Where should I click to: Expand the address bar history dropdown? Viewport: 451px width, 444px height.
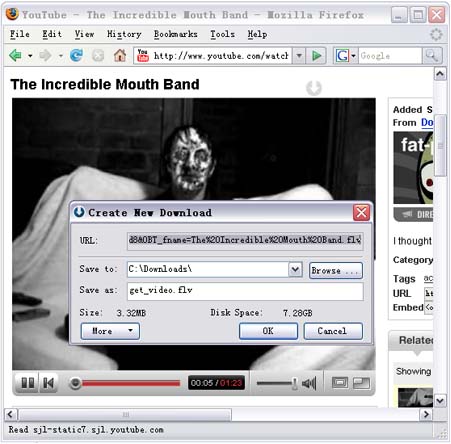tap(299, 56)
